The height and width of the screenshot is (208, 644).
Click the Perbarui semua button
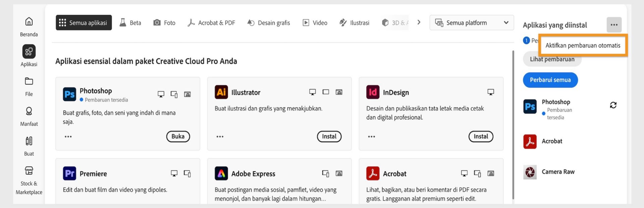[x=550, y=80]
